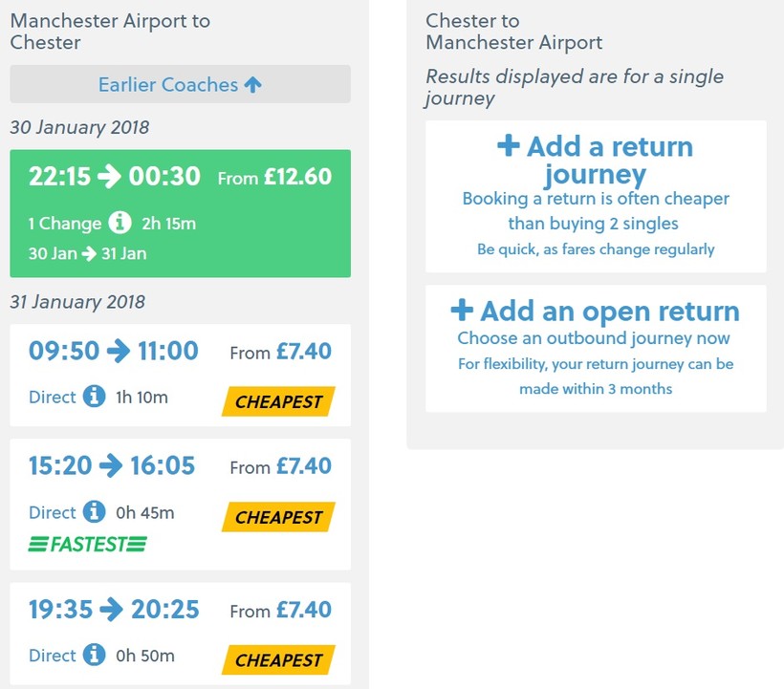Click info icon on 19:35 coach

pyautogui.click(x=94, y=656)
